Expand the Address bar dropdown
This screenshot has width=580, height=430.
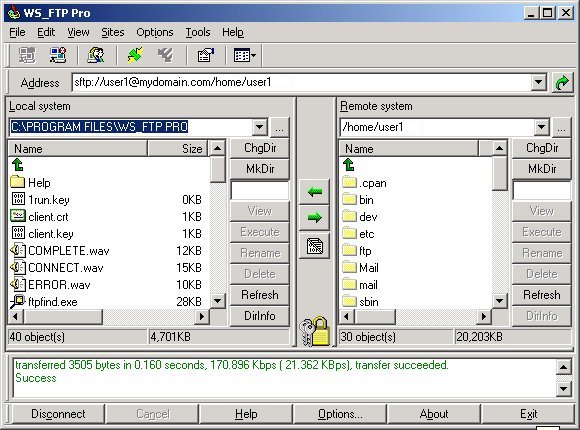539,82
